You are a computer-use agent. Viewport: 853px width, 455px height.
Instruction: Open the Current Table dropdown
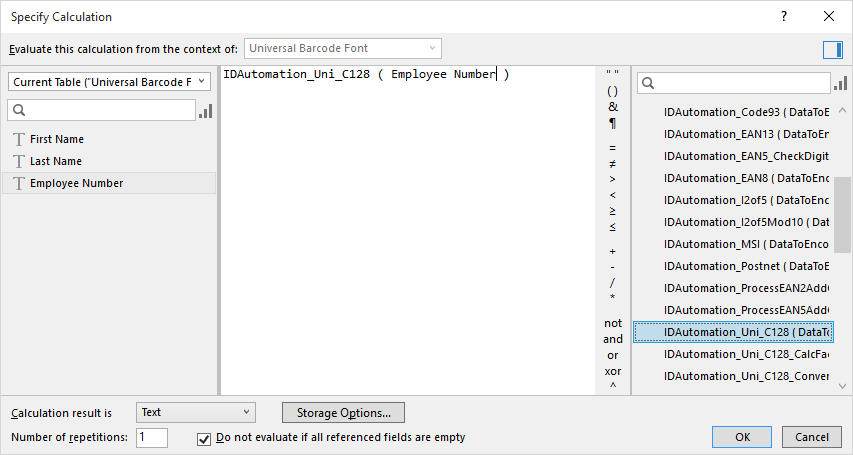(109, 82)
